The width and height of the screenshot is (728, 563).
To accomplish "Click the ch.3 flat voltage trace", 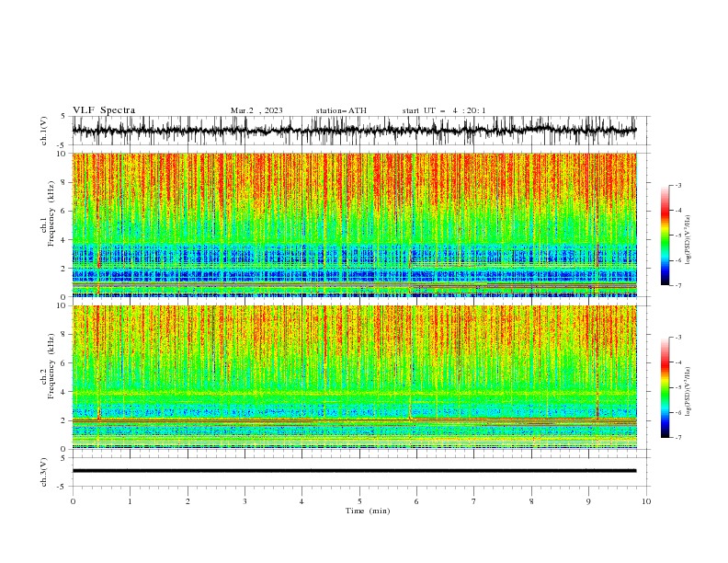I will pyautogui.click(x=354, y=471).
